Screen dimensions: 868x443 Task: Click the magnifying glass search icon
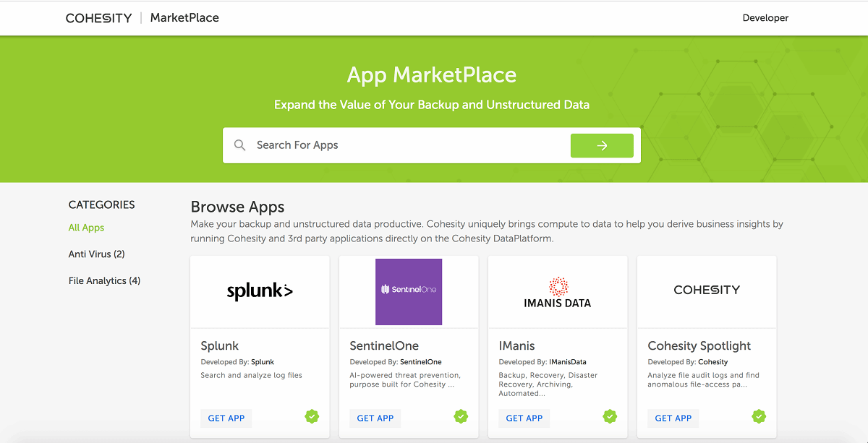[x=239, y=145]
